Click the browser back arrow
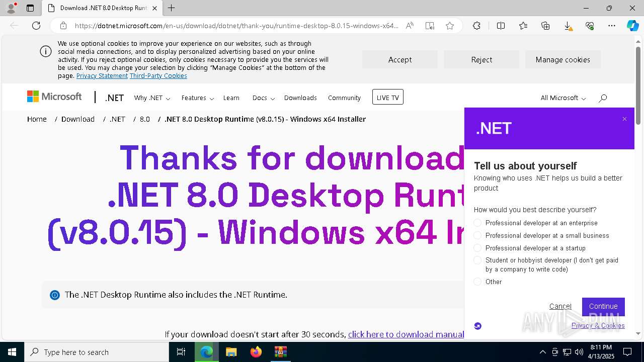The width and height of the screenshot is (644, 362). tap(14, 26)
